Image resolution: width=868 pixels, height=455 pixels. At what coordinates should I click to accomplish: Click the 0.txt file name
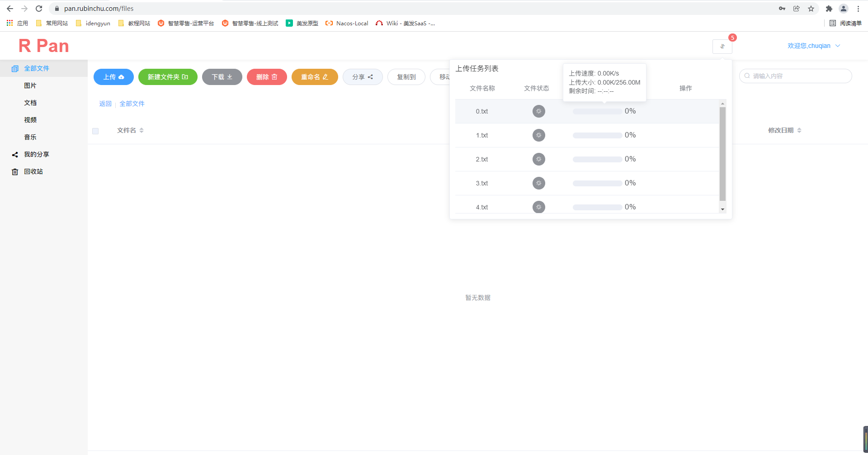point(481,111)
